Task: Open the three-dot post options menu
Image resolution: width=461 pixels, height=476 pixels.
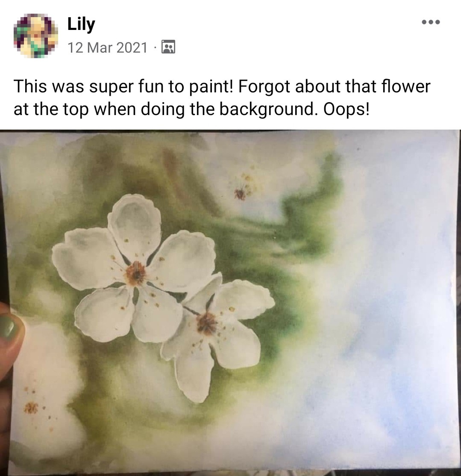Action: (x=431, y=22)
